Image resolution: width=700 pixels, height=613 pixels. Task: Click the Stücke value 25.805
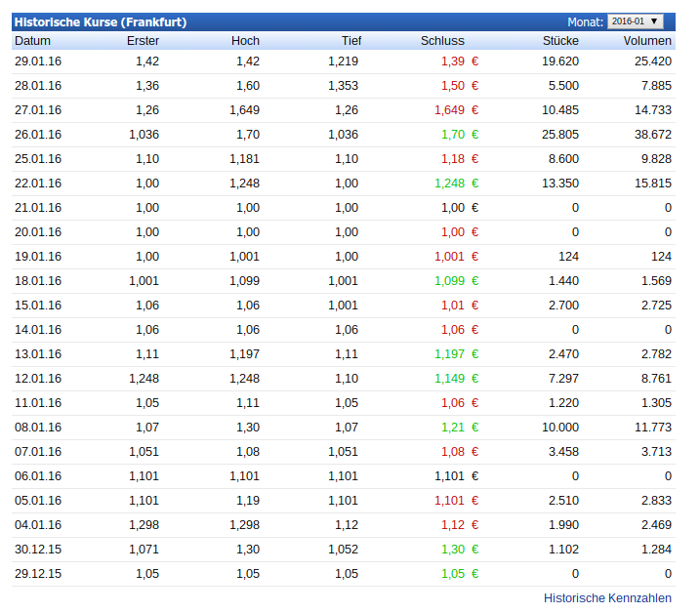click(x=560, y=134)
